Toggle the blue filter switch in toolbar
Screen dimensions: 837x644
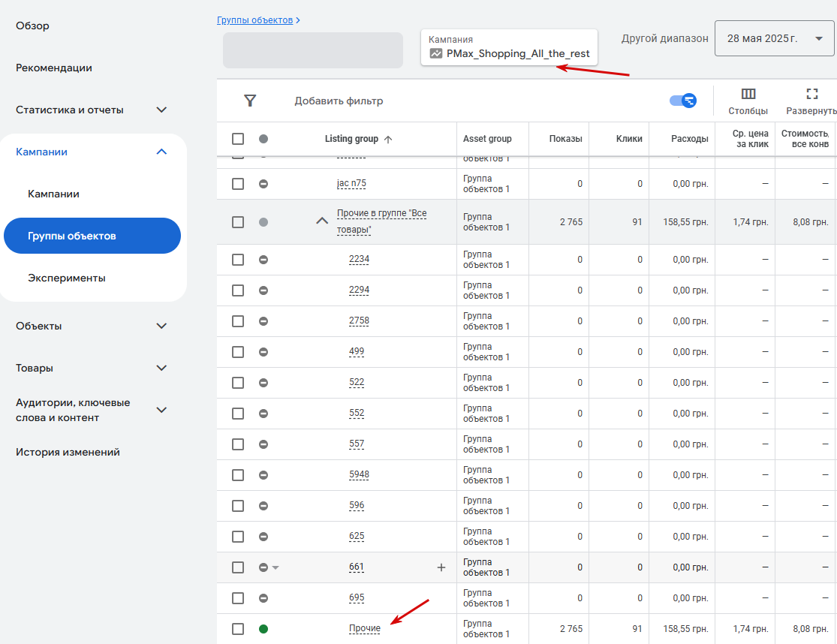click(x=682, y=101)
